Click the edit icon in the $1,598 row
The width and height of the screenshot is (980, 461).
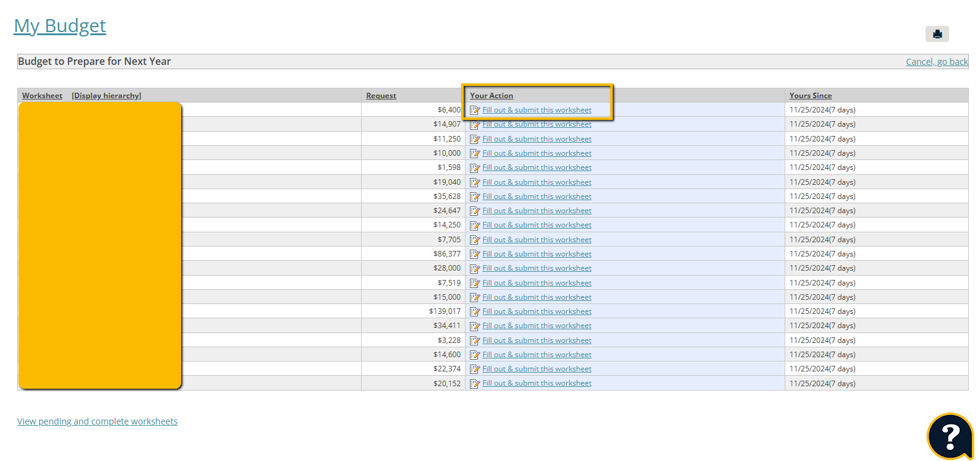pyautogui.click(x=475, y=168)
